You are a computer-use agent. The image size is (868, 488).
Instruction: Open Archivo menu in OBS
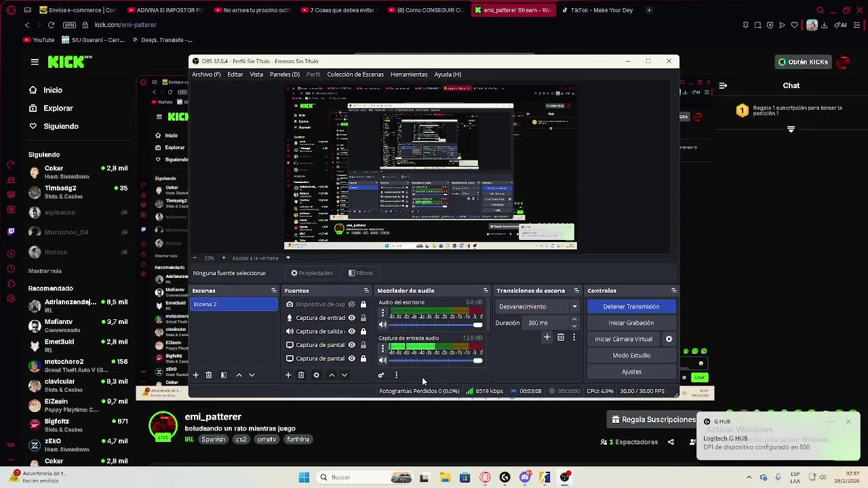[206, 75]
